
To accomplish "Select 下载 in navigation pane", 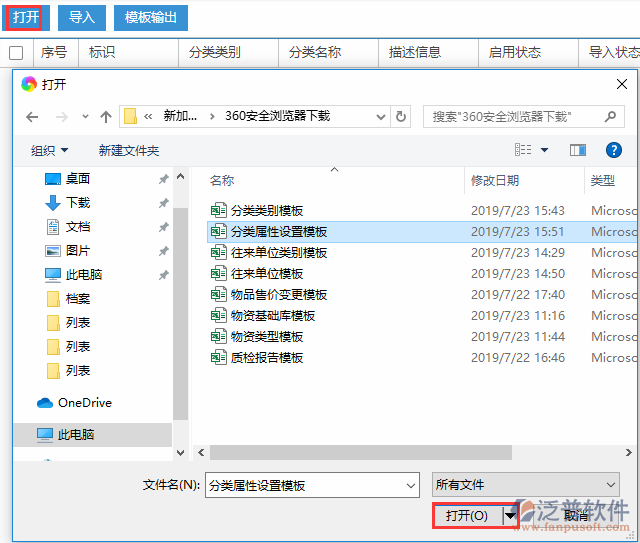I will coord(78,203).
